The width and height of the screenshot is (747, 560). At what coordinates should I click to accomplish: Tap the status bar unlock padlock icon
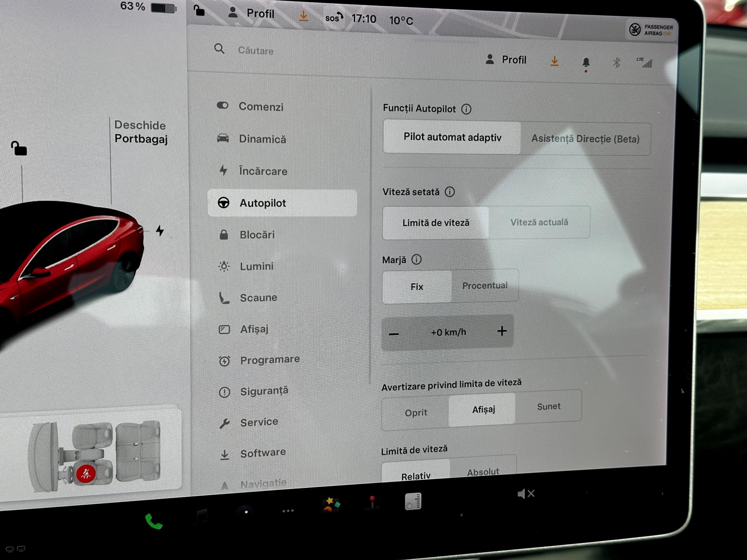pos(199,10)
